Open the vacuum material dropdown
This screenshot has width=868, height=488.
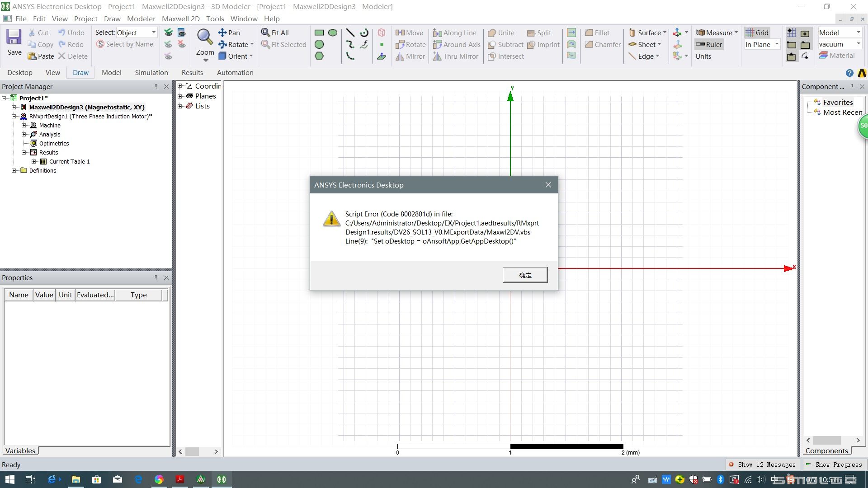[x=859, y=44]
